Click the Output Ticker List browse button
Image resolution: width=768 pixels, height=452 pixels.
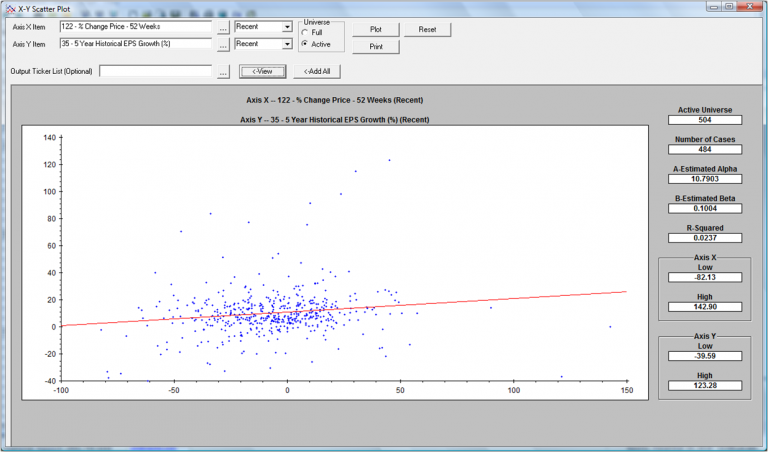223,72
